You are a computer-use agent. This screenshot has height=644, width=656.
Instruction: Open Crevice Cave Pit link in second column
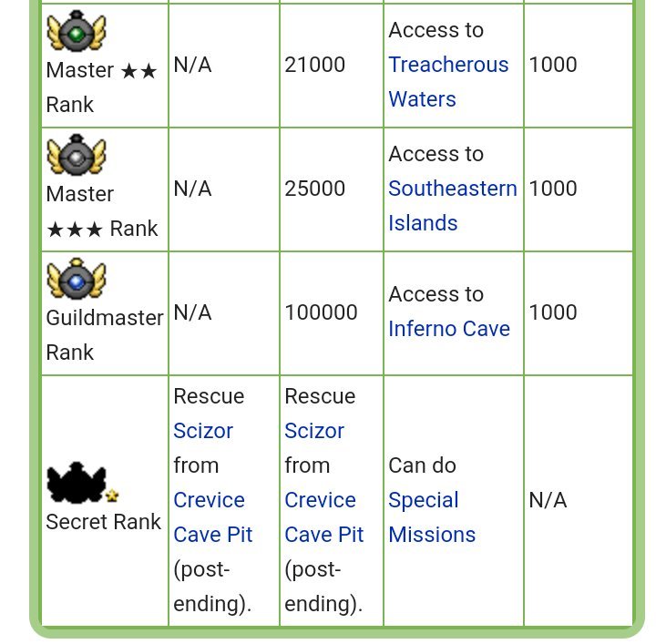click(x=213, y=517)
